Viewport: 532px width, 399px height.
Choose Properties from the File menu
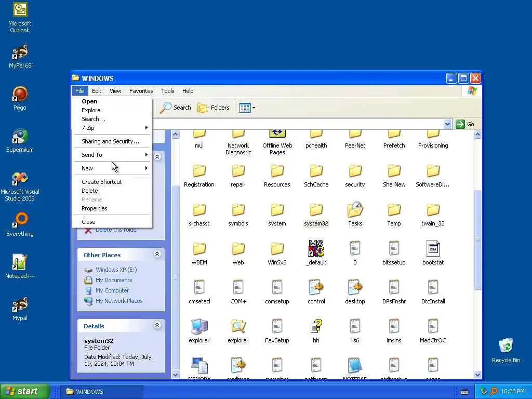(x=112, y=208)
